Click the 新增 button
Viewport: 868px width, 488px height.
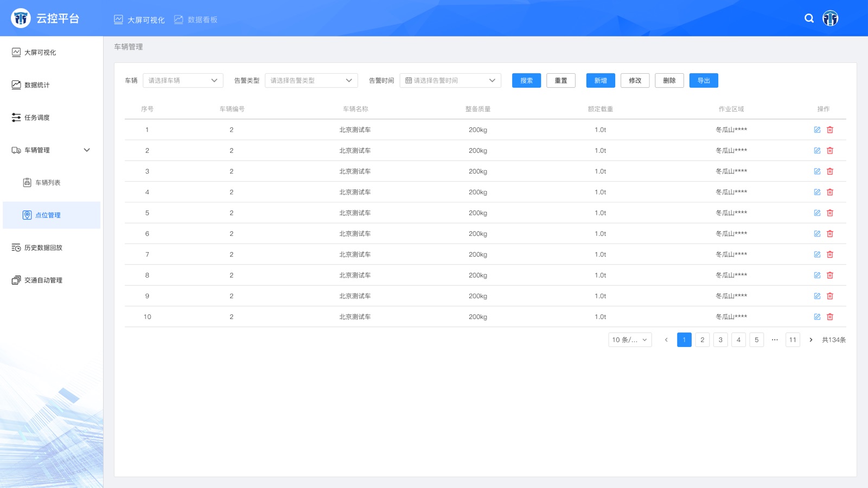click(601, 80)
